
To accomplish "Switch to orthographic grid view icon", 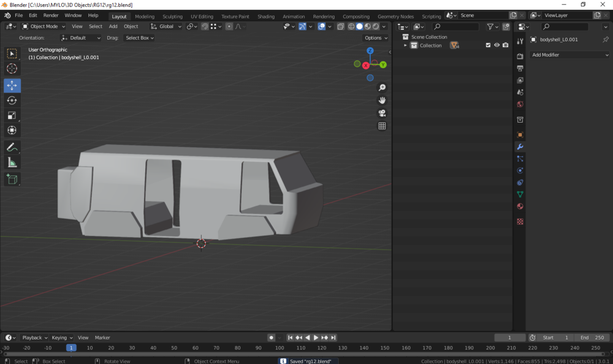I will [382, 126].
